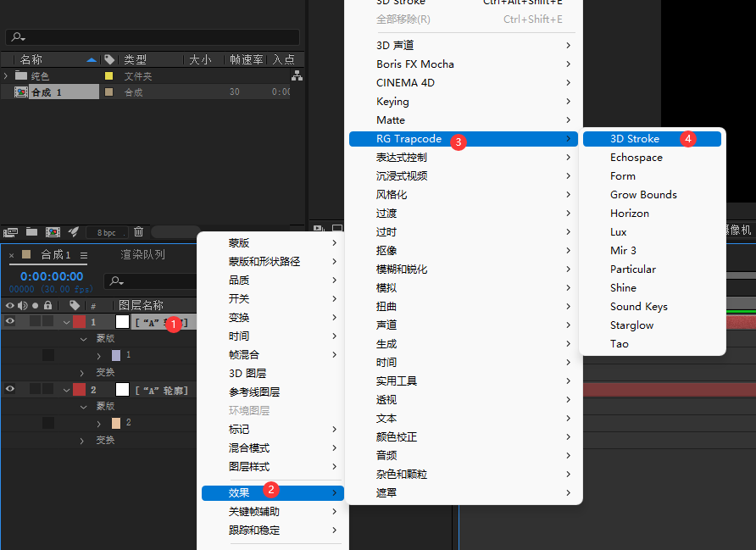Image resolution: width=756 pixels, height=550 pixels.
Task: Click the 图层名称 column header
Action: click(141, 305)
